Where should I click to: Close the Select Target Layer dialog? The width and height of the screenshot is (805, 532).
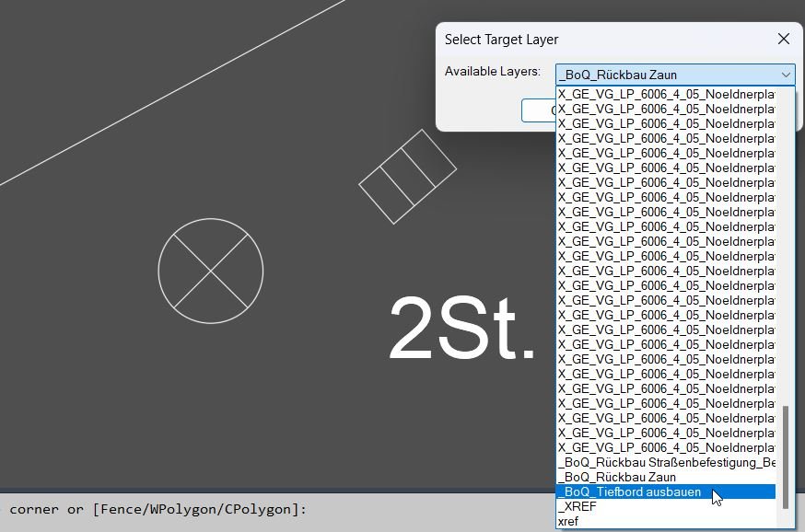click(x=783, y=39)
